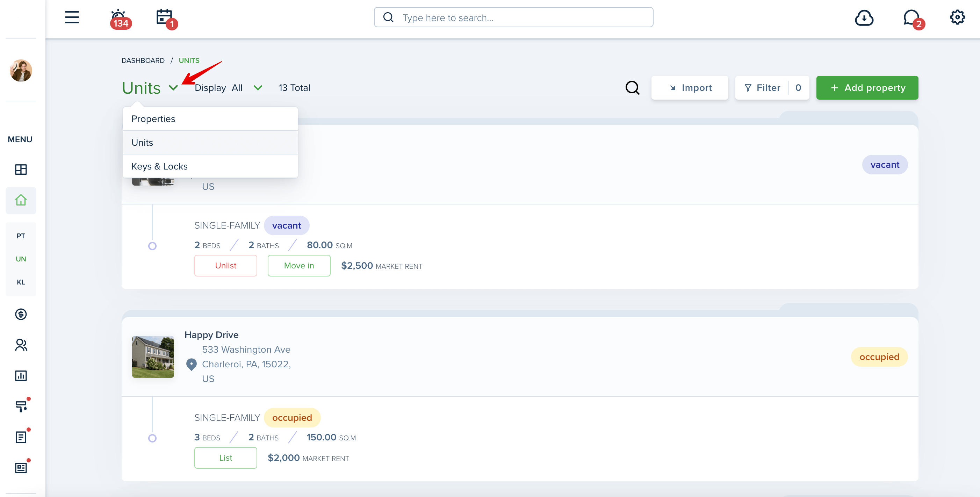Click the Unlist button

(225, 266)
